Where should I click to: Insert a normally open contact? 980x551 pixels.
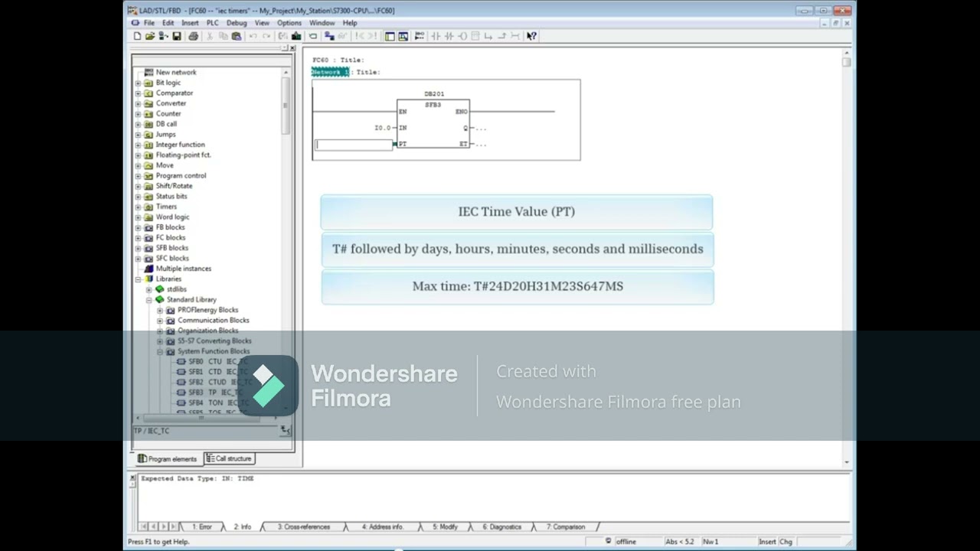click(x=435, y=36)
